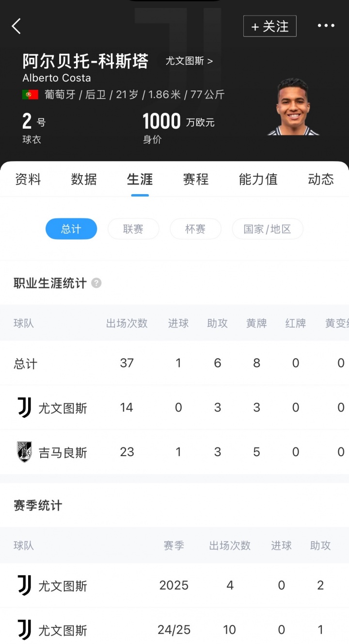Viewport: 349px width, 644px height.
Task: Tap the Vitória Guimarães club crest
Action: (x=24, y=452)
